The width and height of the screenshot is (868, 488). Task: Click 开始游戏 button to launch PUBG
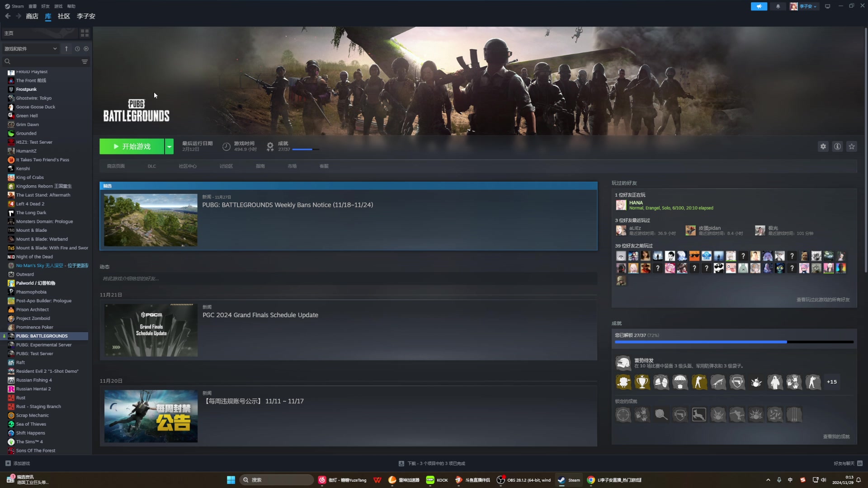click(132, 146)
